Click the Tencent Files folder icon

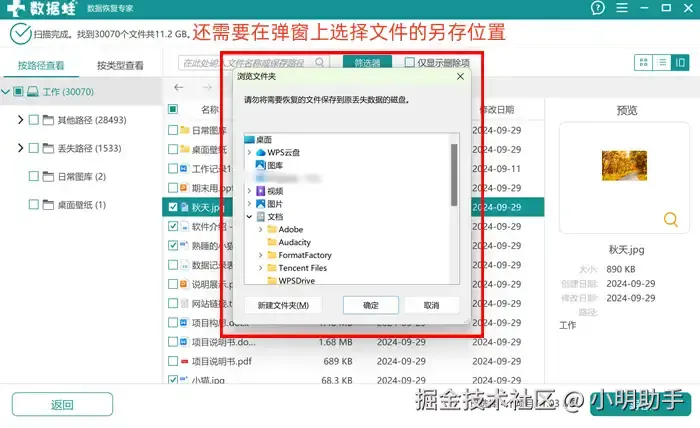point(272,268)
